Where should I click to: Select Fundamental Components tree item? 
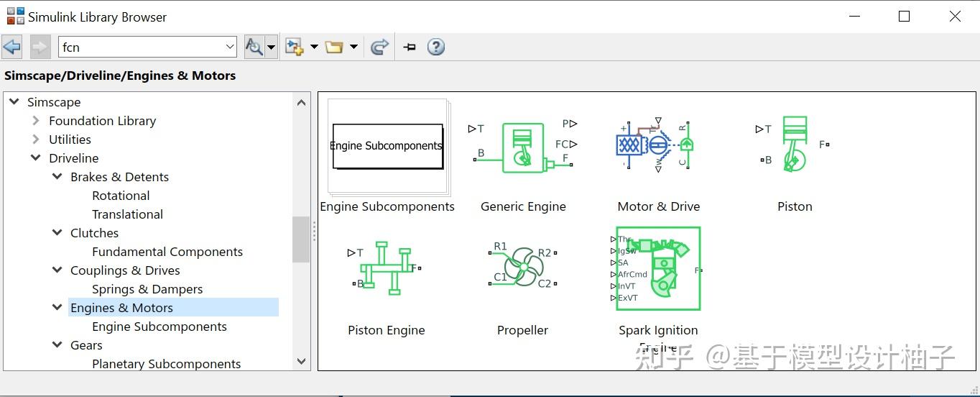(x=167, y=252)
